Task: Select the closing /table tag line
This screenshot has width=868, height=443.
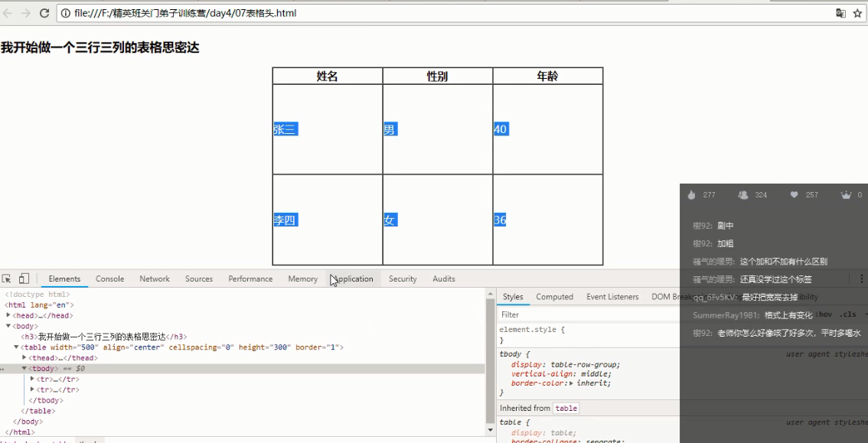Action: coord(38,411)
